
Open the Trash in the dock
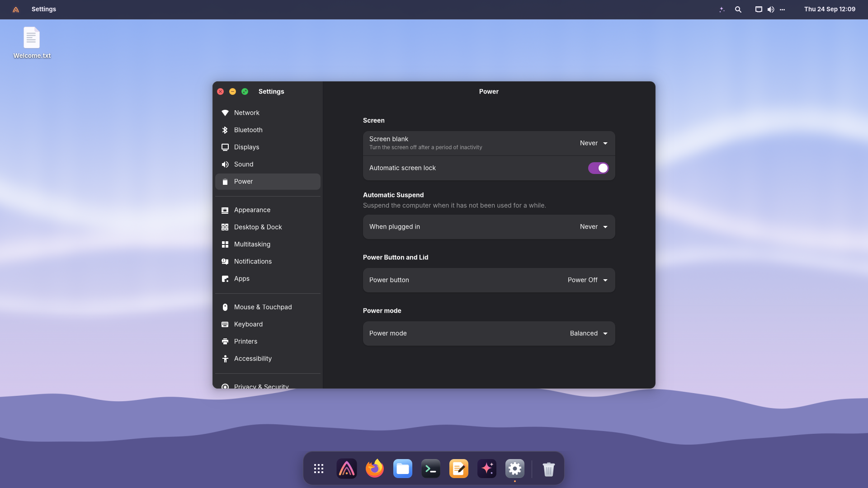point(548,469)
